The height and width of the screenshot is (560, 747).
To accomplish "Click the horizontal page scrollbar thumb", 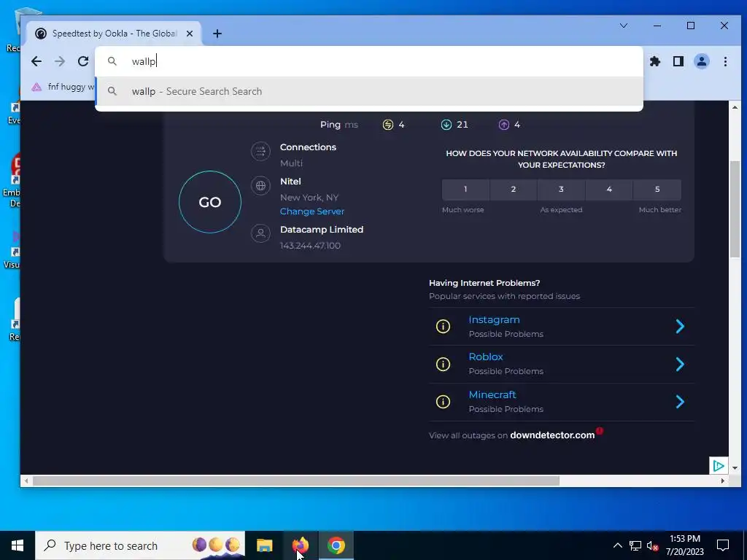I will (296, 481).
